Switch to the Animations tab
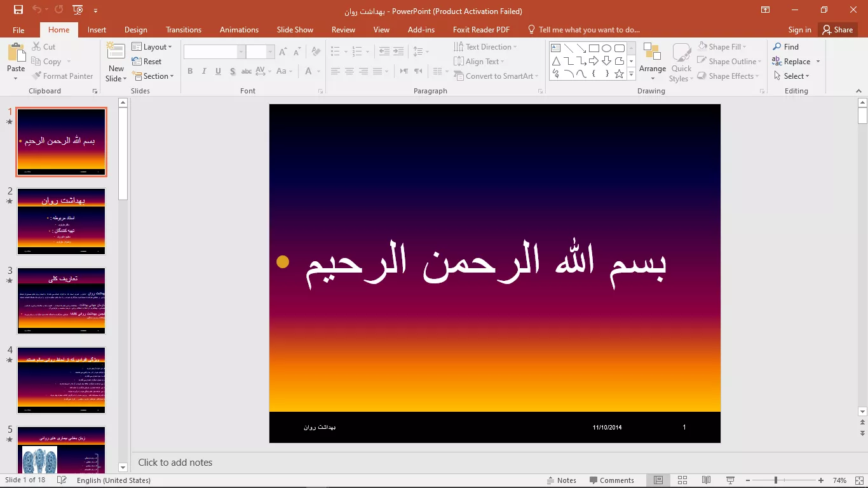The width and height of the screenshot is (868, 488). 239,30
